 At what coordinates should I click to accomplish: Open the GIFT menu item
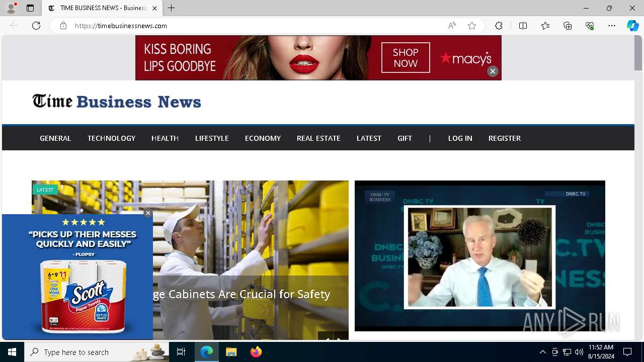(x=405, y=138)
